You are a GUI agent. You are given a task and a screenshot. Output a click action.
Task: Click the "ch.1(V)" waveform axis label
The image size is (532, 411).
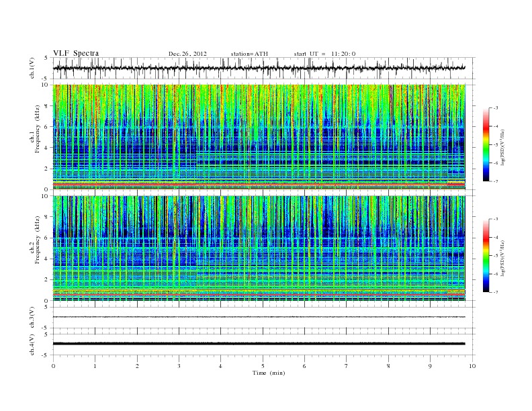coord(32,68)
